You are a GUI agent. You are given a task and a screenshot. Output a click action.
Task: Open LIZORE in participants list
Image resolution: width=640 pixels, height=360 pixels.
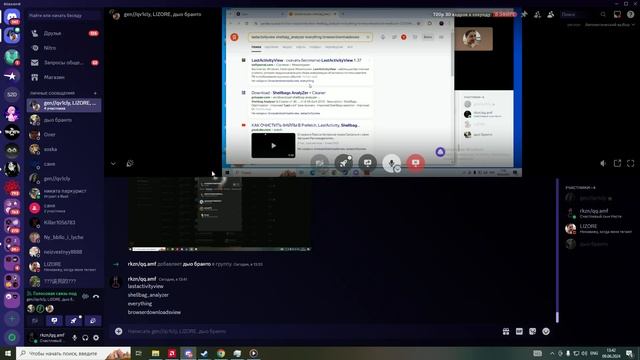(x=599, y=228)
